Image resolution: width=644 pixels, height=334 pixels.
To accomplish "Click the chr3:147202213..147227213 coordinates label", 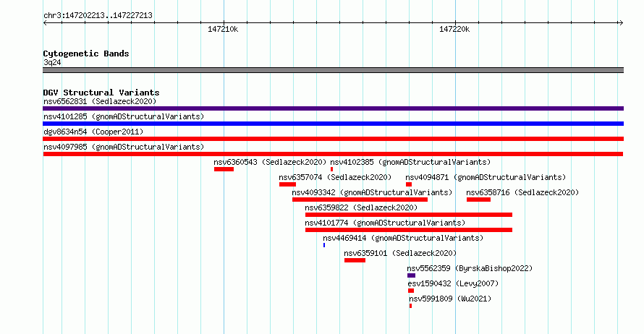I will (98, 16).
